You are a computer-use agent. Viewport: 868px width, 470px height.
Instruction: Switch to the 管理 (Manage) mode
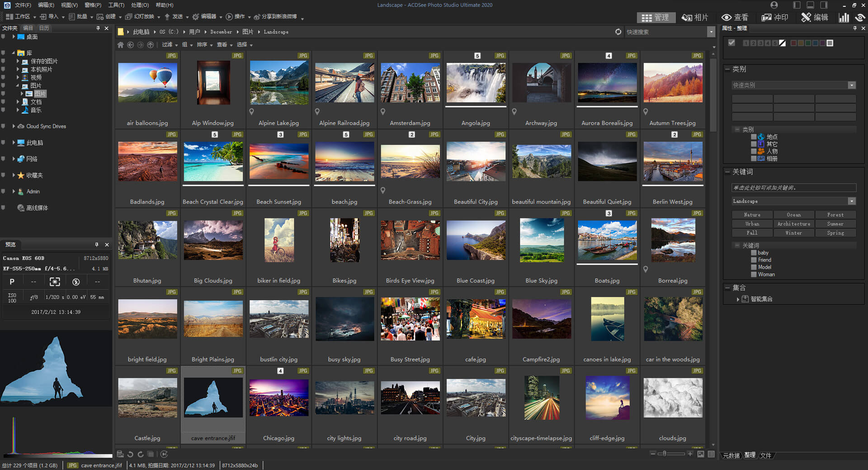click(656, 18)
